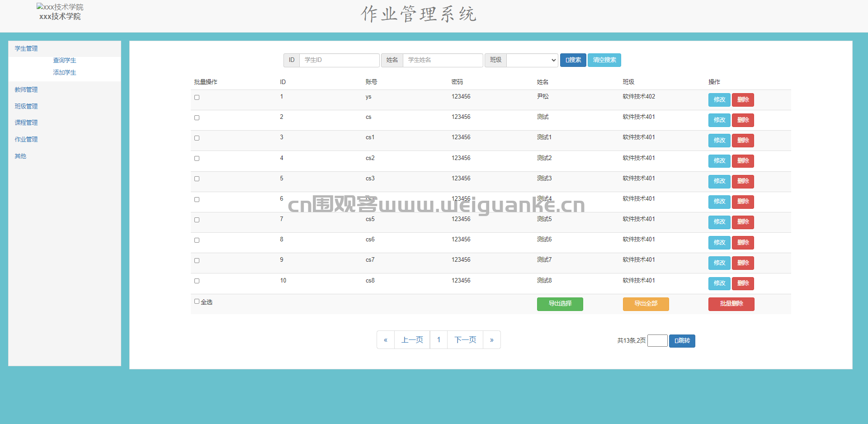
Task: Go to last page with » arrow
Action: coord(492,340)
